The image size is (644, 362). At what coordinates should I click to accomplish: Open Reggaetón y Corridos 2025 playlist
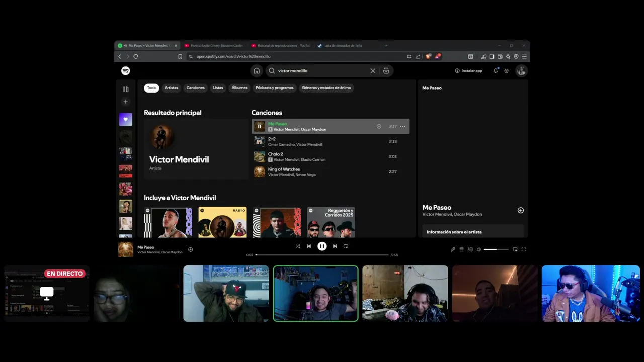pyautogui.click(x=331, y=222)
